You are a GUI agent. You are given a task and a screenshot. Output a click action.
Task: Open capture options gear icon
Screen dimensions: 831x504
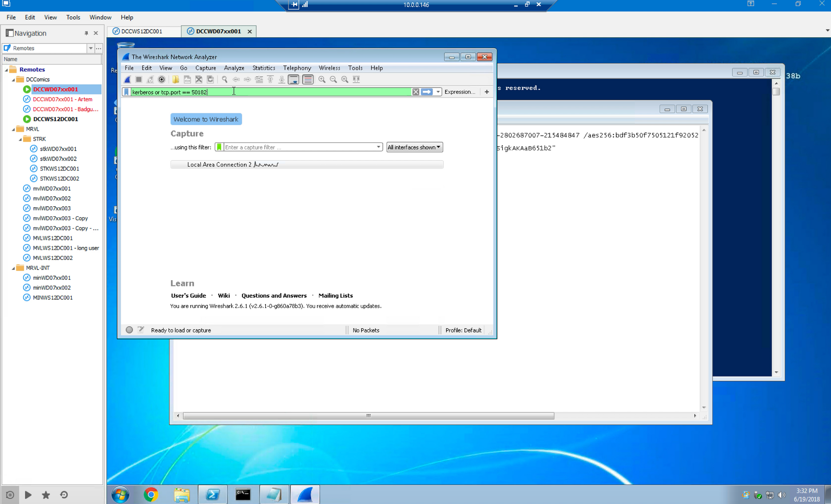pyautogui.click(x=162, y=79)
